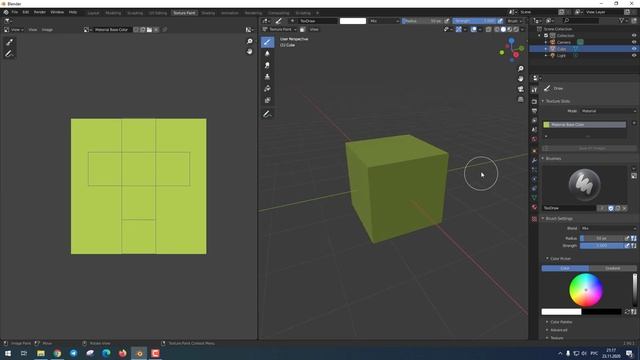The width and height of the screenshot is (640, 360).
Task: Select the Clone tool in viewport toolbar
Action: pyautogui.click(x=267, y=77)
